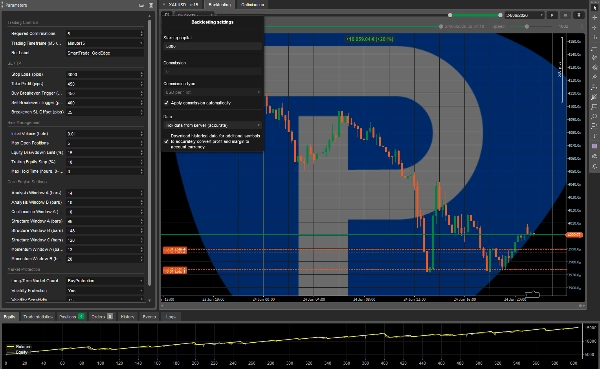Start the backtest with the play button
The width and height of the screenshot is (600, 369).
click(x=552, y=15)
